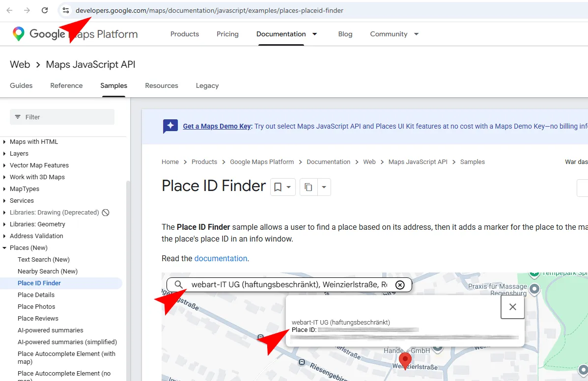
Task: Click the Samples breadcrumb
Action: coord(473,162)
